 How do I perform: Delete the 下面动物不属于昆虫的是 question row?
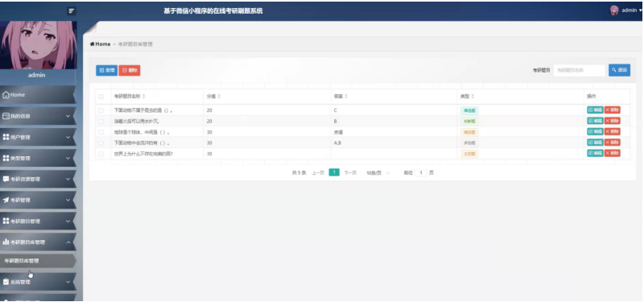[613, 110]
